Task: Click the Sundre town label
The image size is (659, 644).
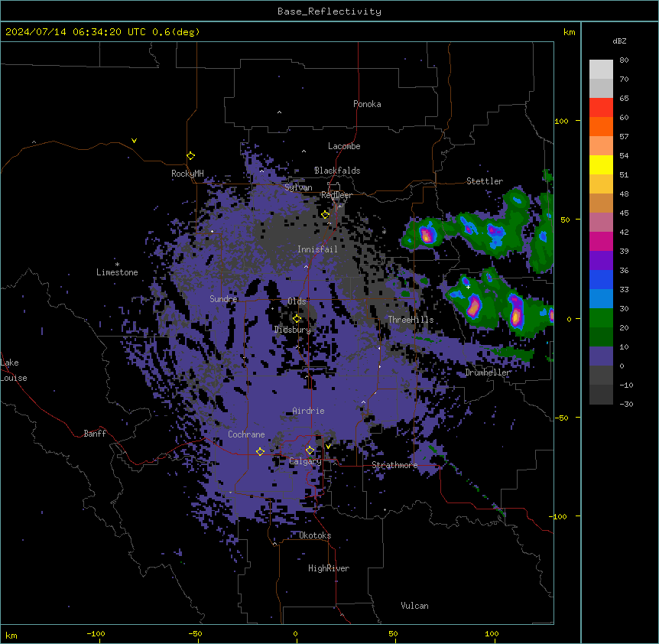Action: coord(223,299)
